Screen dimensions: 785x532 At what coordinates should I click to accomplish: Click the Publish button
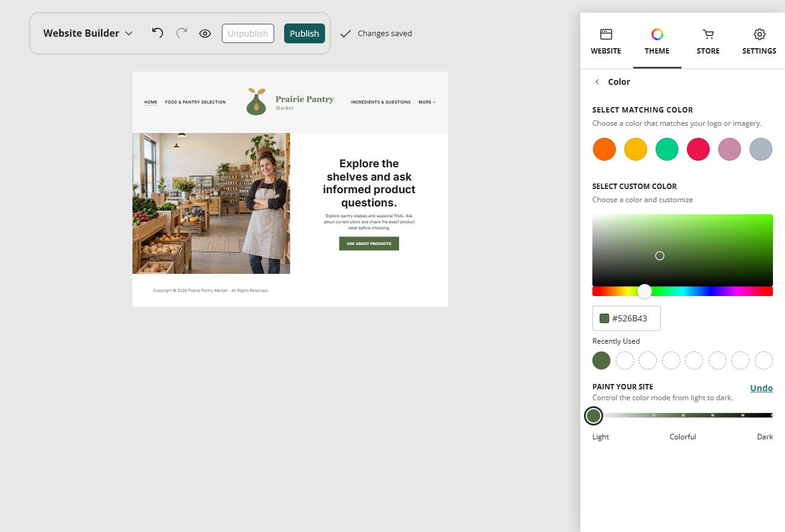pyautogui.click(x=305, y=34)
